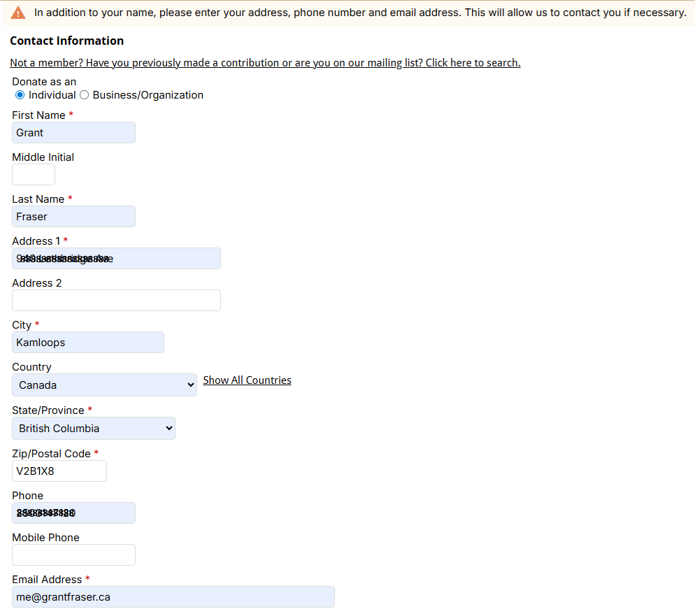695x616 pixels.
Task: Click the First Name field
Action: point(73,133)
